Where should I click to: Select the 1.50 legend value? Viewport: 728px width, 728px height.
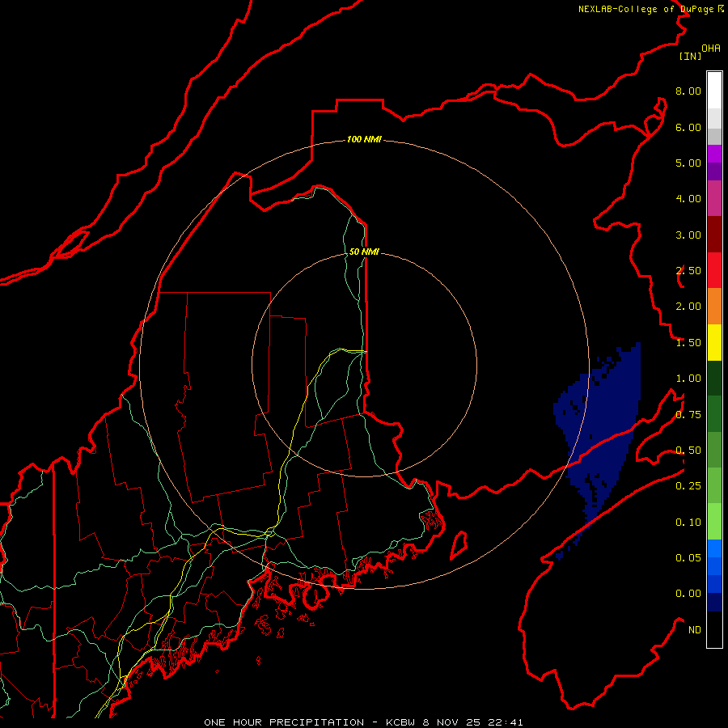click(688, 343)
